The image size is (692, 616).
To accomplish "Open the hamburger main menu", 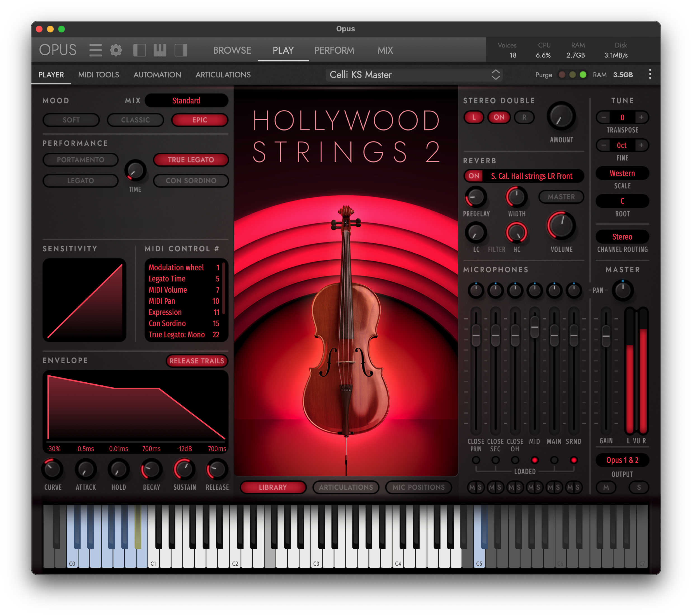I will (95, 50).
